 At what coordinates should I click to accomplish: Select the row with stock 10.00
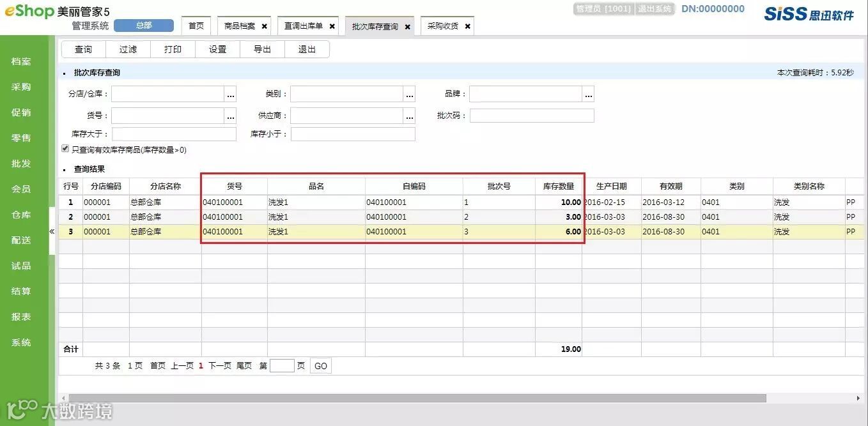click(x=463, y=202)
